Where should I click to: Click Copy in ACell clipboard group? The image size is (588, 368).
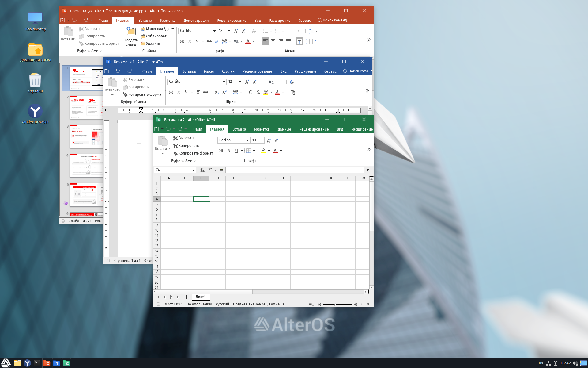coord(186,146)
